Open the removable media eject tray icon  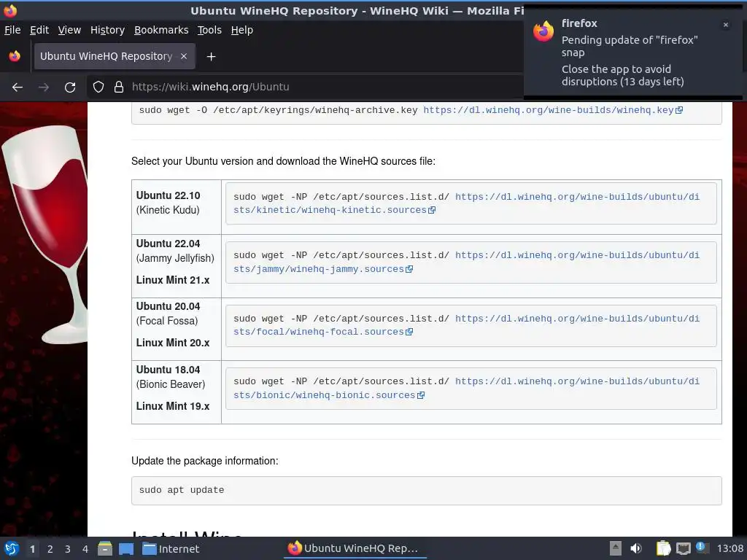tap(616, 548)
